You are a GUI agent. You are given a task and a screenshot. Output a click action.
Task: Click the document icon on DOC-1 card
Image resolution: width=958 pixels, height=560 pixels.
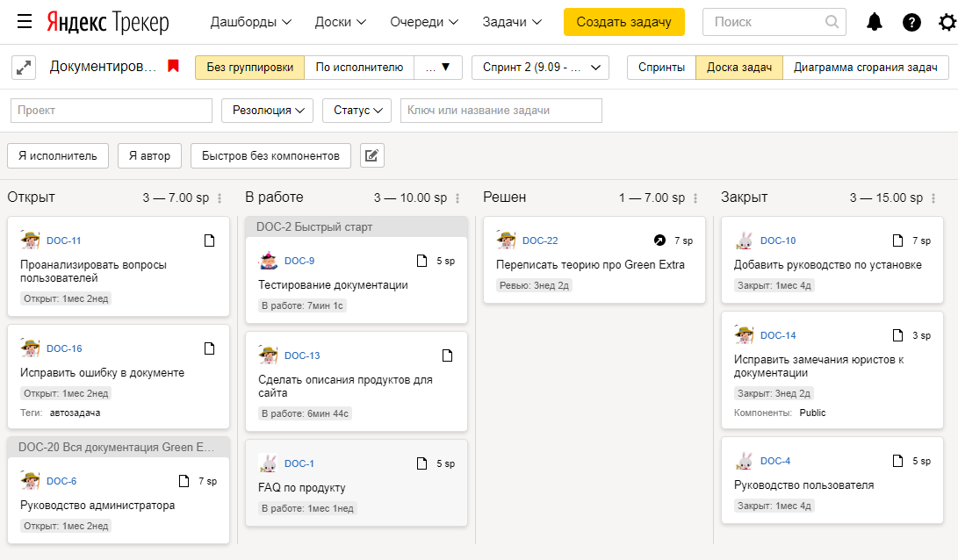click(421, 463)
